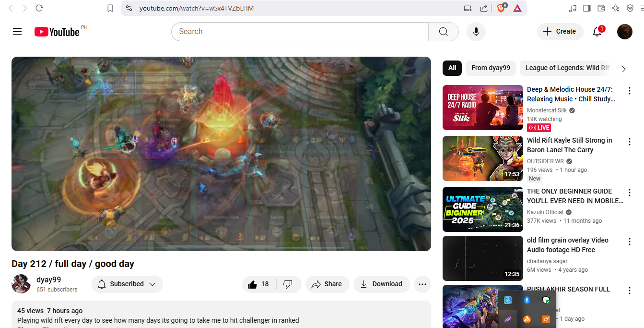Screen dimensions: 644x328
Task: Open the account avatar menu
Action: (x=625, y=32)
